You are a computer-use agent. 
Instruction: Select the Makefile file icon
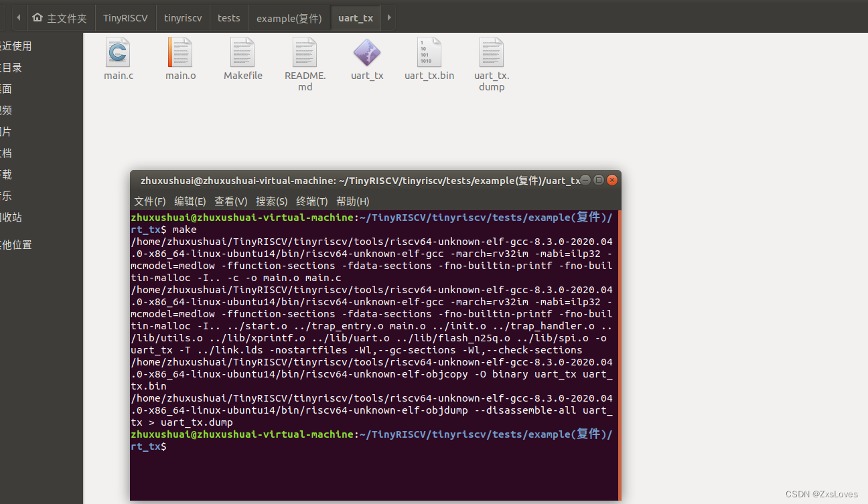(x=242, y=52)
